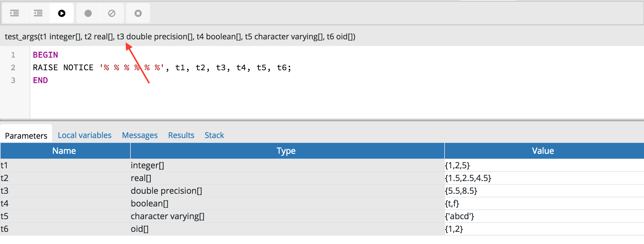Click the Value column header

pos(543,151)
